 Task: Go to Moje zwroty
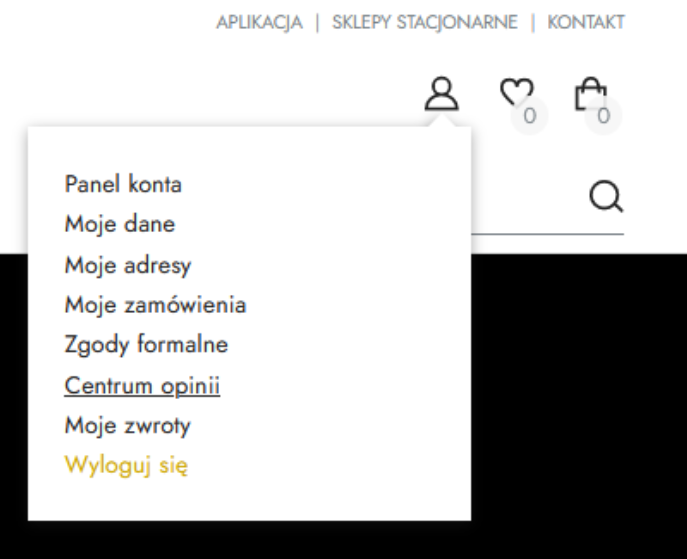click(127, 425)
